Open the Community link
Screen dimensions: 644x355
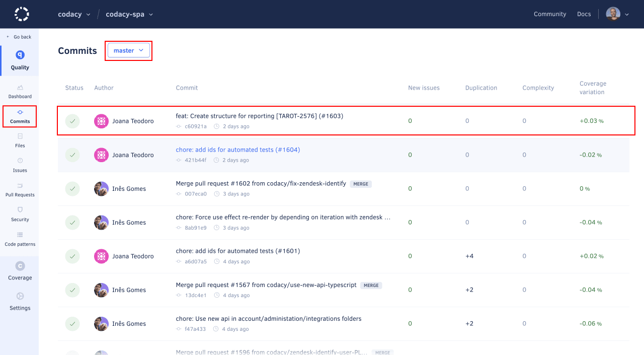[x=550, y=14]
